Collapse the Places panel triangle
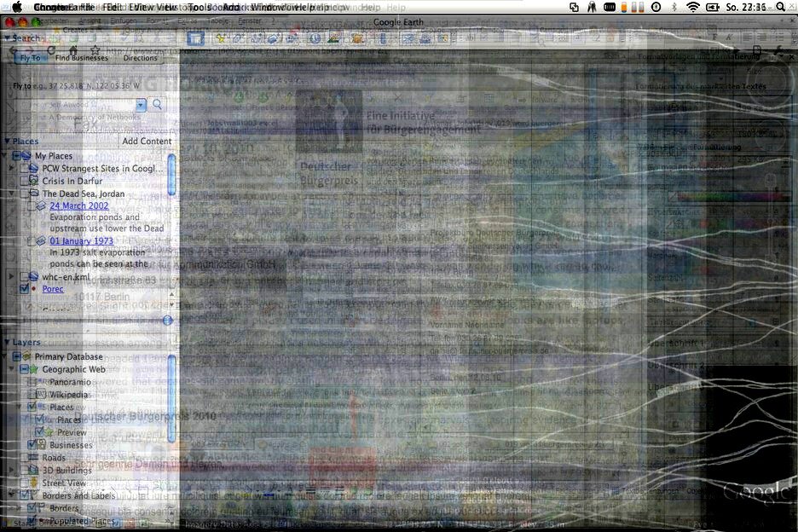This screenshot has height=532, width=798. pyautogui.click(x=7, y=141)
